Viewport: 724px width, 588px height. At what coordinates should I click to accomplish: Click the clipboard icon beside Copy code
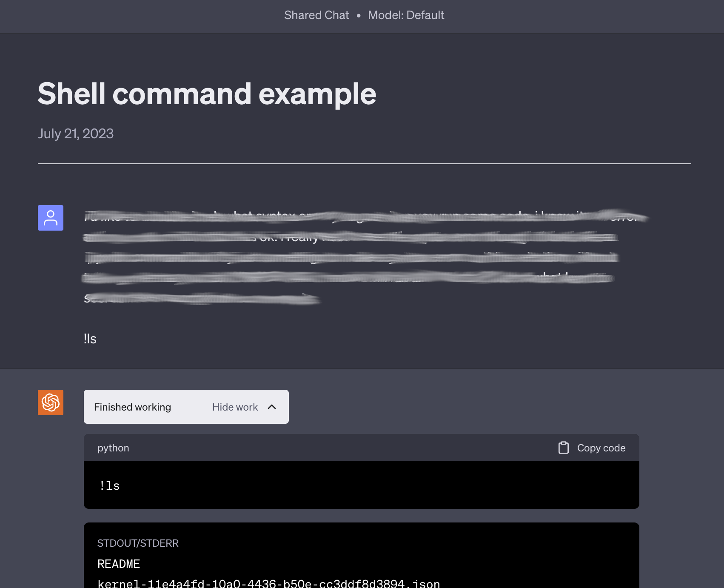point(564,448)
